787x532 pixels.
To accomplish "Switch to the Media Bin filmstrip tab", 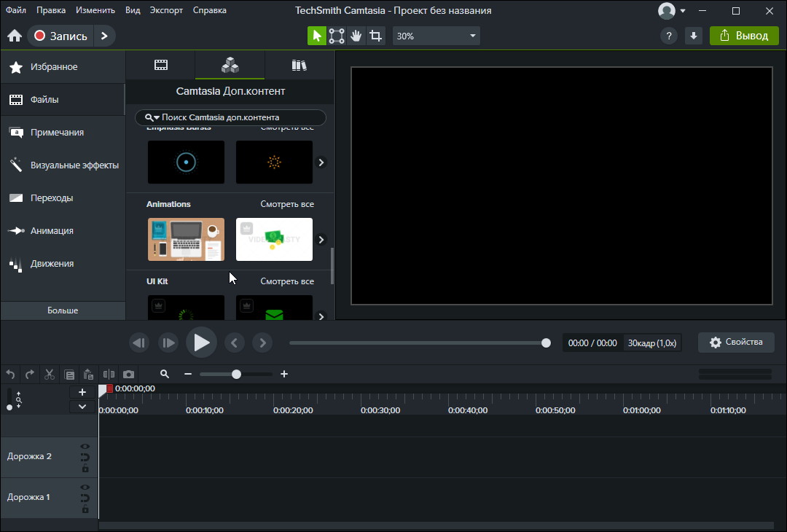I will click(x=160, y=65).
